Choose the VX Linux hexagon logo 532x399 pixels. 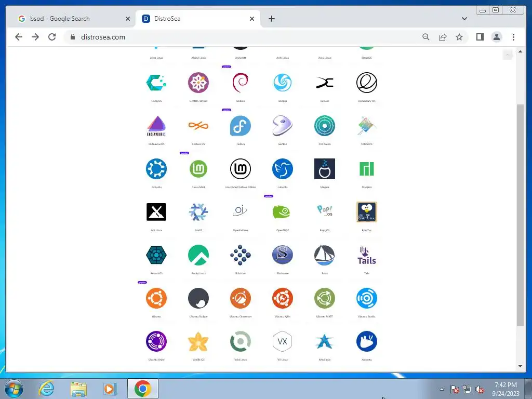pos(282,341)
